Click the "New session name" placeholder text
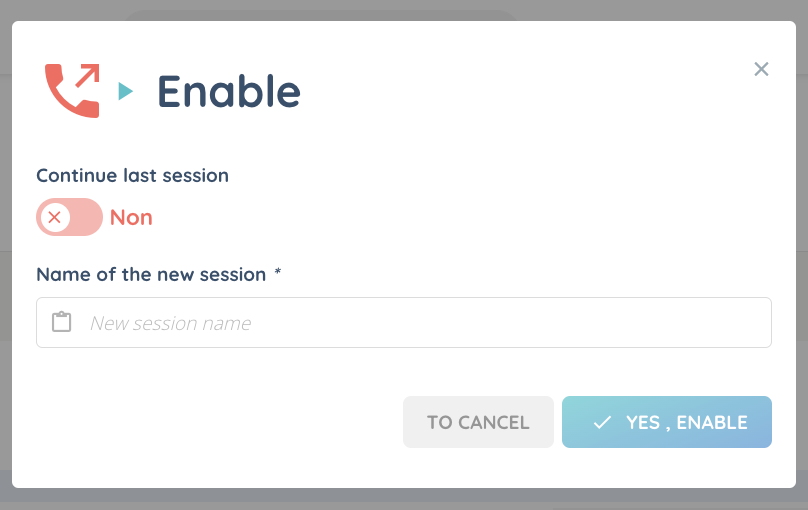This screenshot has height=510, width=808. (170, 323)
